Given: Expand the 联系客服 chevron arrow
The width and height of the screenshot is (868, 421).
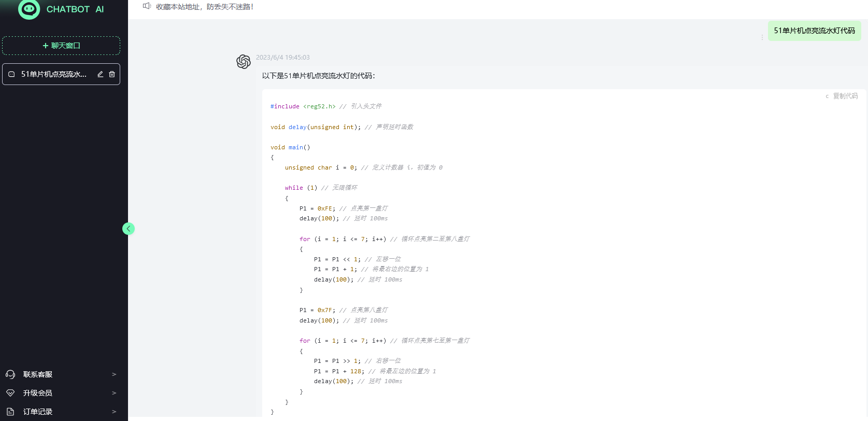Looking at the screenshot, I should point(114,374).
